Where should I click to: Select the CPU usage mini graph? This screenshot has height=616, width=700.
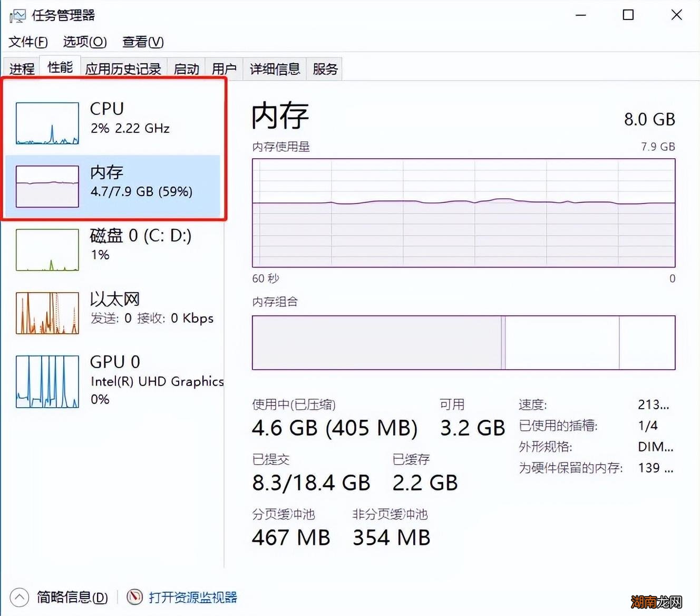(x=47, y=123)
